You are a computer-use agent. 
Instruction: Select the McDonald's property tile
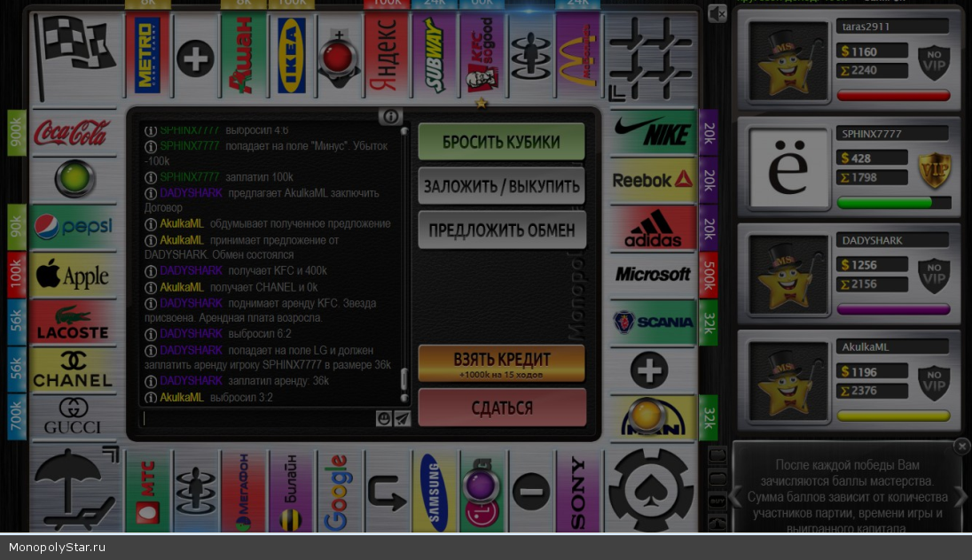[577, 56]
